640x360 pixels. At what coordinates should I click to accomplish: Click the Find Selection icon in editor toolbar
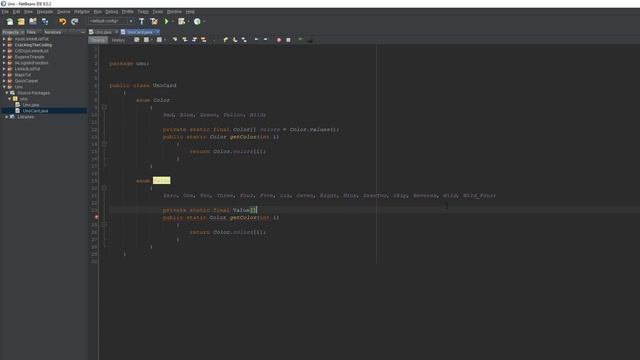click(x=175, y=40)
